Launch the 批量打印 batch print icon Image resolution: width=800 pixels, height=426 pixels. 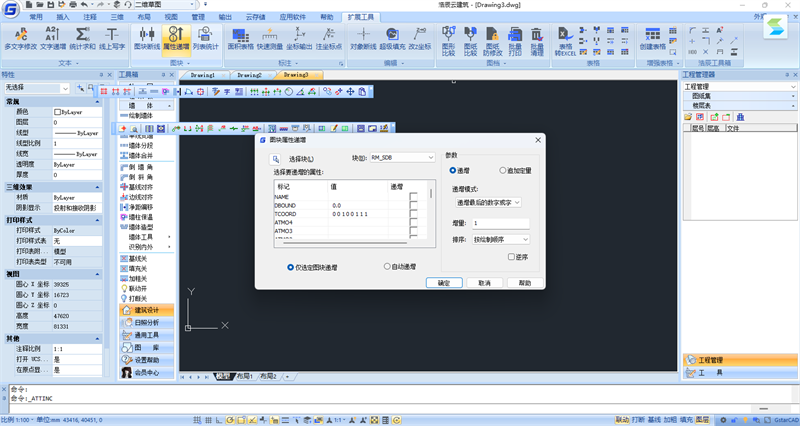pos(515,35)
